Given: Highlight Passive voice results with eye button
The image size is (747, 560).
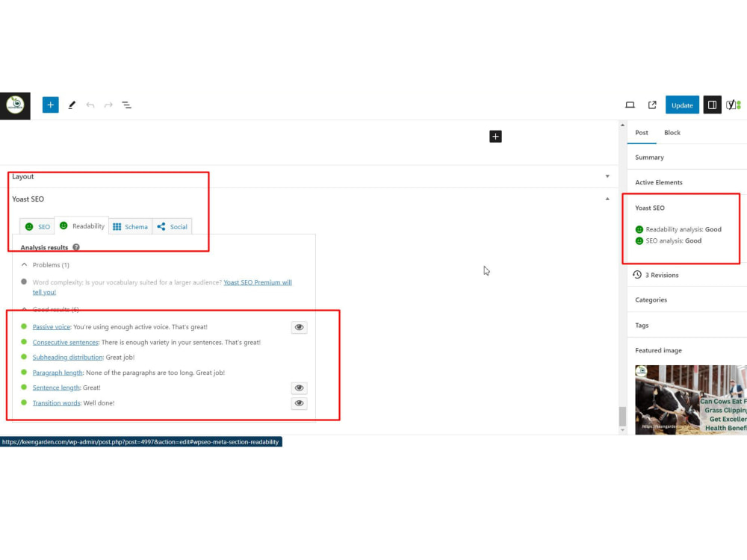Looking at the screenshot, I should pos(300,327).
